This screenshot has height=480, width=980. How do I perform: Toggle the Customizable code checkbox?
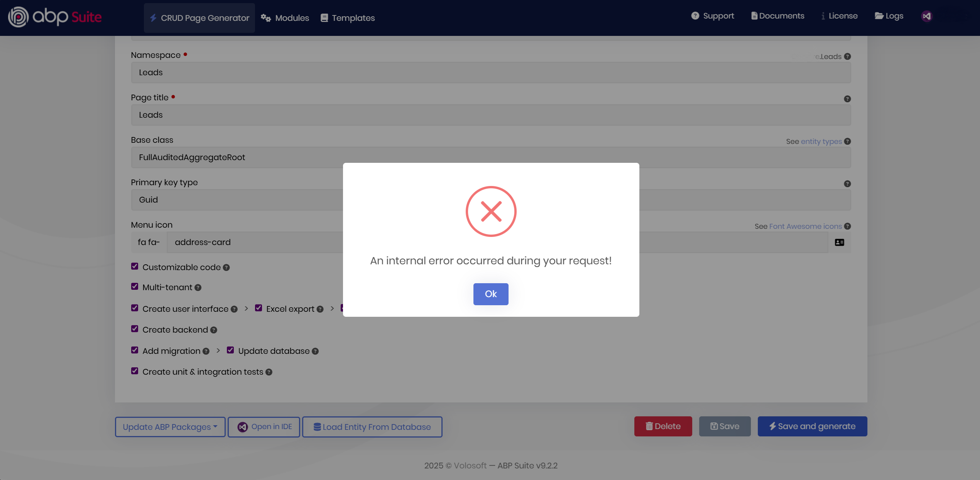coord(135,267)
